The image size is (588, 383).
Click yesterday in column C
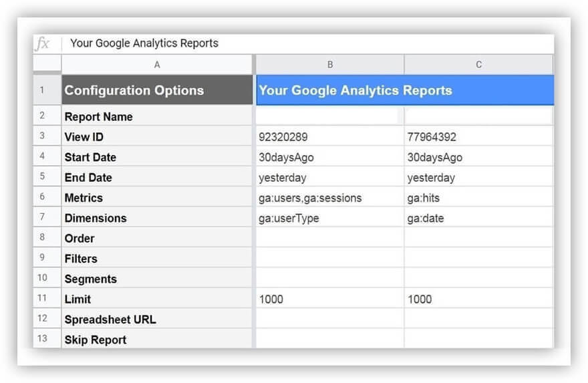[x=478, y=176]
